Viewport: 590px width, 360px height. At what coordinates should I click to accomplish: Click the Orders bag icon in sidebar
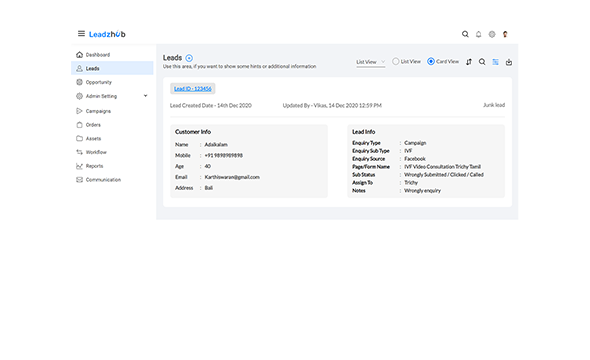click(79, 125)
